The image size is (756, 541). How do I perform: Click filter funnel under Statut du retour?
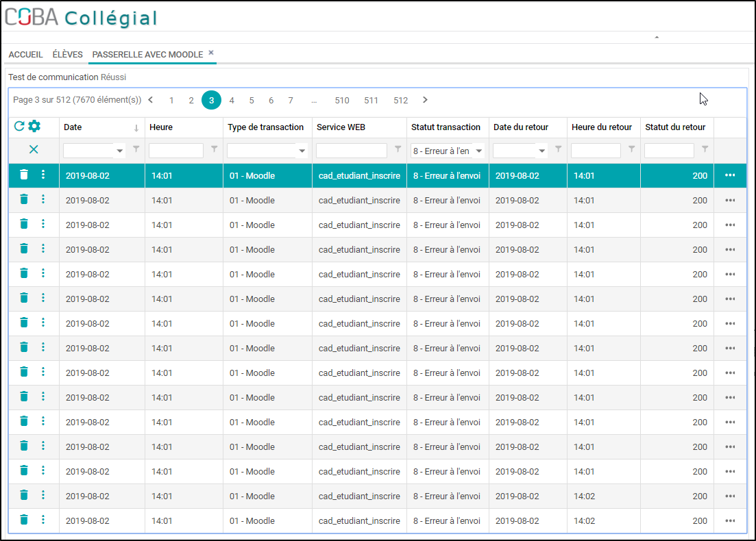705,149
